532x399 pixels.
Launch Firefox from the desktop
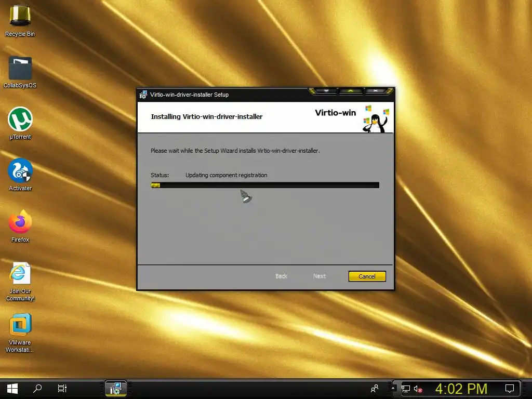coord(20,227)
